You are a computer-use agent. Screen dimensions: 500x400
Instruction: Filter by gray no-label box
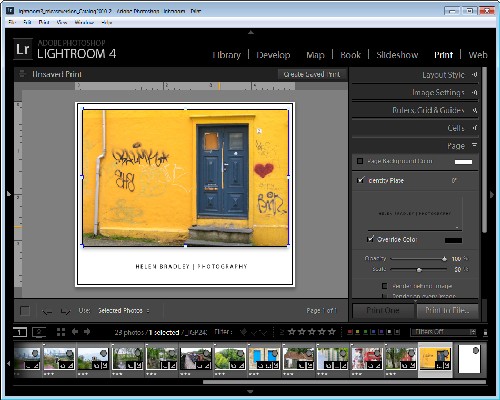pos(397,332)
